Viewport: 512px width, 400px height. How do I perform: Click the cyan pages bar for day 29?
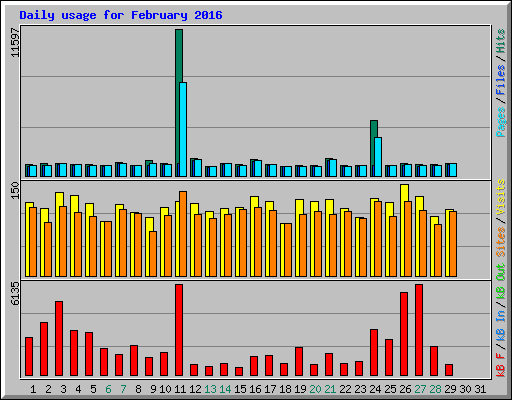(453, 170)
